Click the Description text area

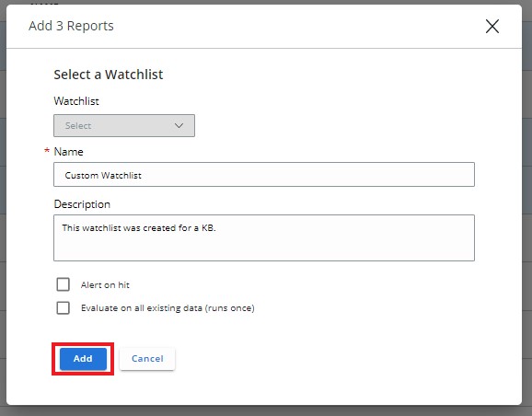[264, 237]
